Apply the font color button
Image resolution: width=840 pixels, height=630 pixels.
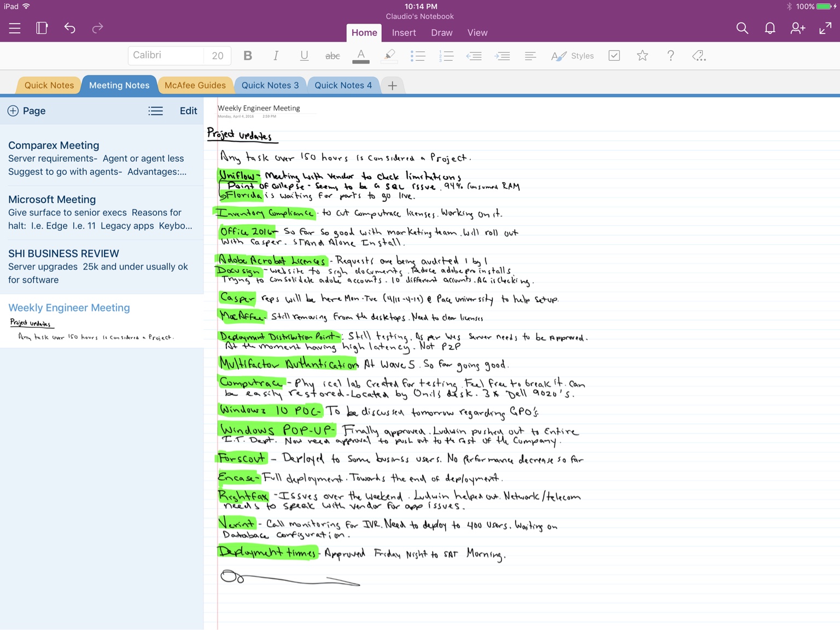360,56
